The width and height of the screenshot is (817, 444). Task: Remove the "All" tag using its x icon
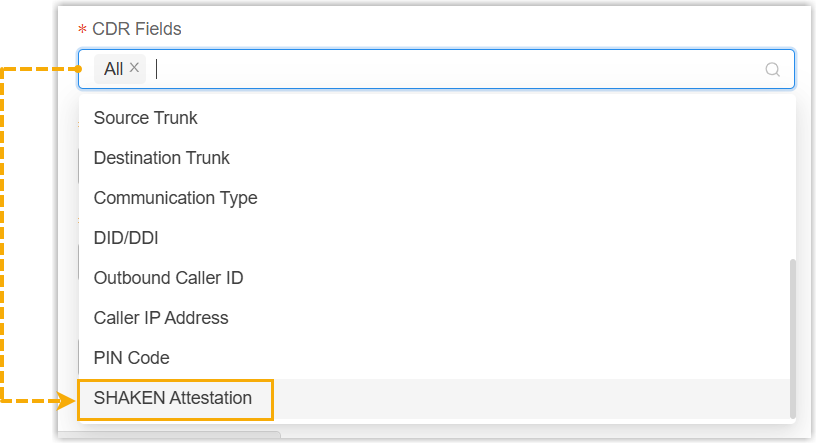point(135,68)
